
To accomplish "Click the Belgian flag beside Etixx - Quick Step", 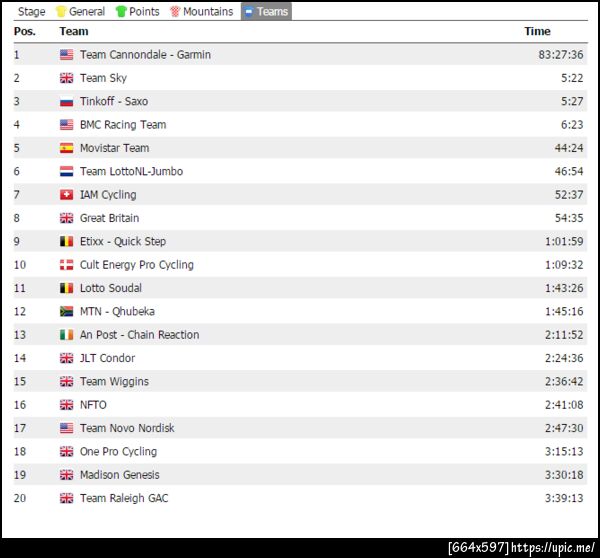I will pyautogui.click(x=67, y=241).
